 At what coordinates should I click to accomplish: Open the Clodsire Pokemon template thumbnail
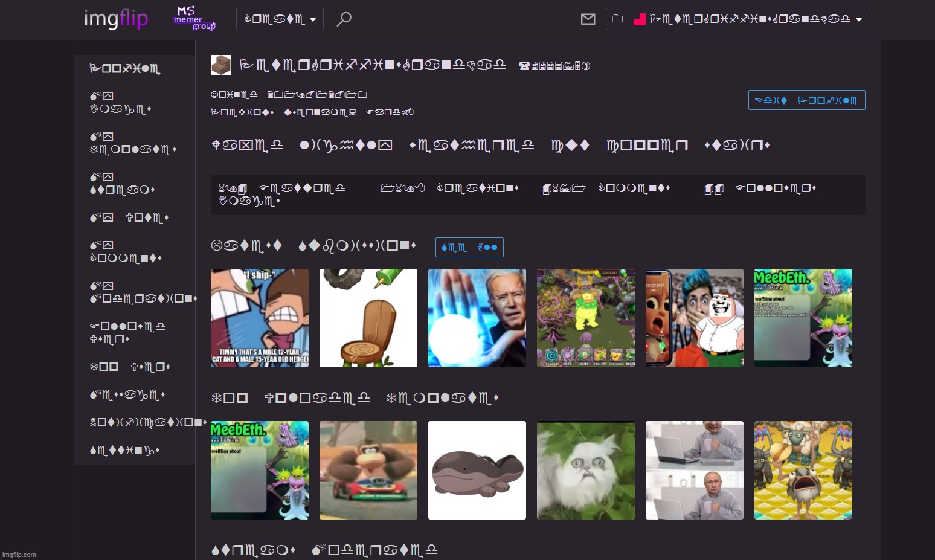point(477,470)
